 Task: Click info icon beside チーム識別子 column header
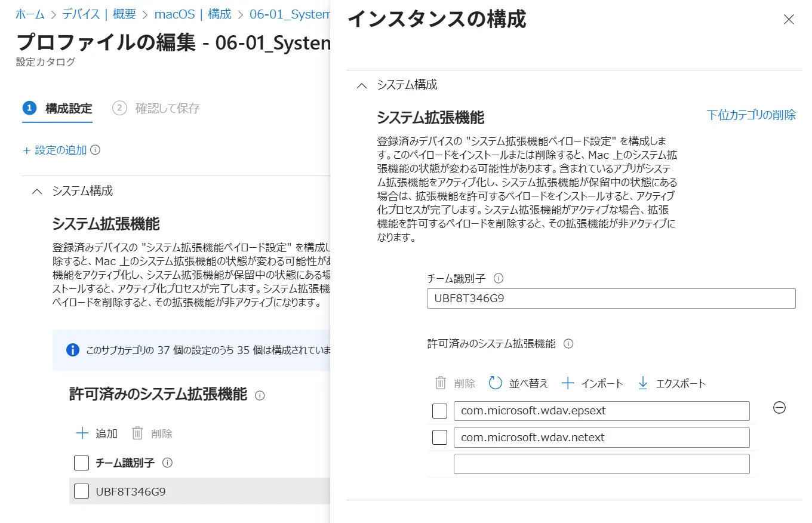point(168,463)
